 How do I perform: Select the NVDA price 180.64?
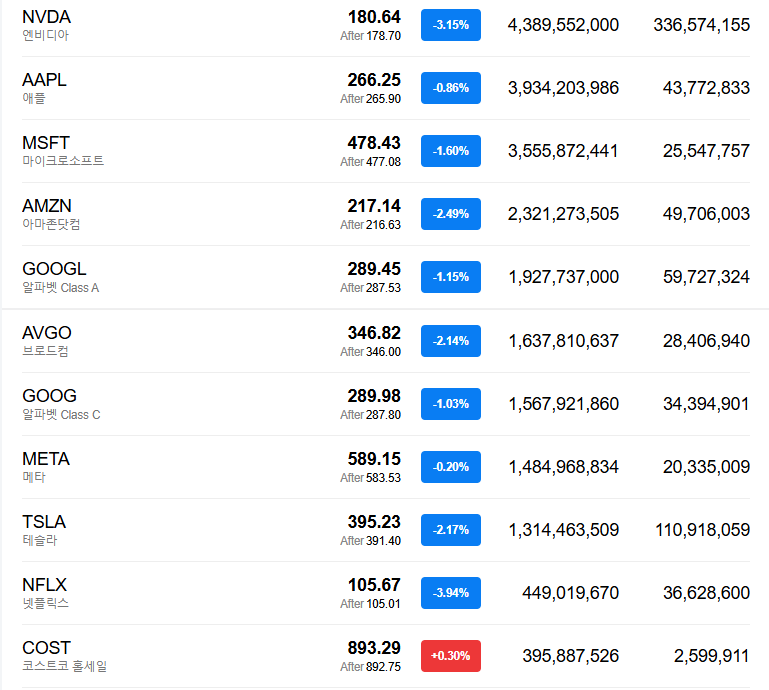click(374, 17)
